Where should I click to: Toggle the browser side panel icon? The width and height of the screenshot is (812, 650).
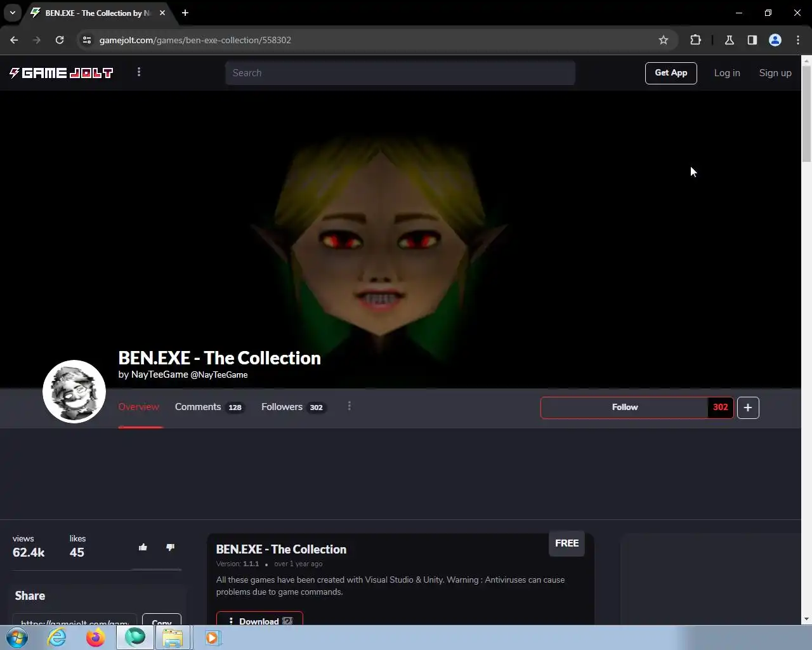tap(752, 40)
